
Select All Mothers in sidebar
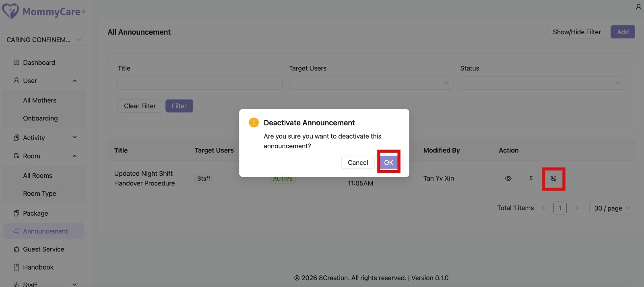(40, 100)
